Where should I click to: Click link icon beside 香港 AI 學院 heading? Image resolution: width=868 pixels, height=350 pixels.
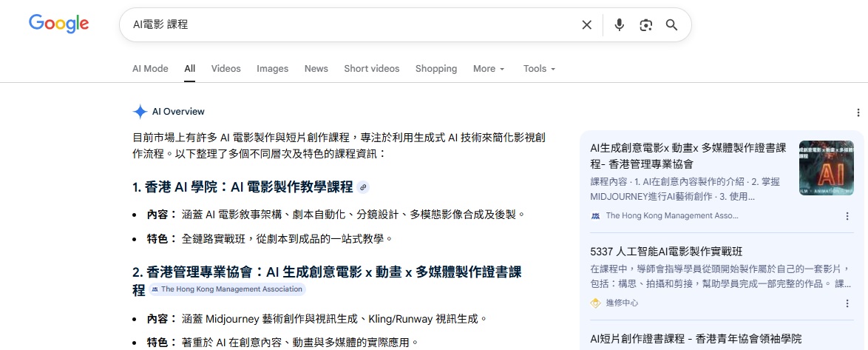click(x=363, y=187)
